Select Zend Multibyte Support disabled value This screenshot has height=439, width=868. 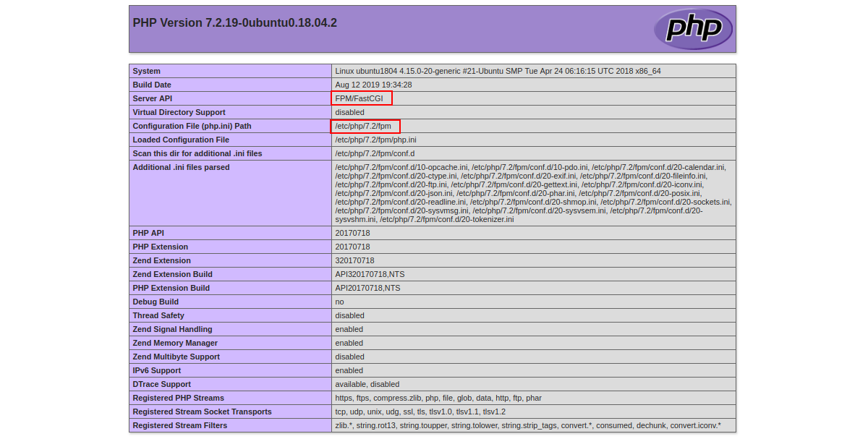click(x=349, y=357)
